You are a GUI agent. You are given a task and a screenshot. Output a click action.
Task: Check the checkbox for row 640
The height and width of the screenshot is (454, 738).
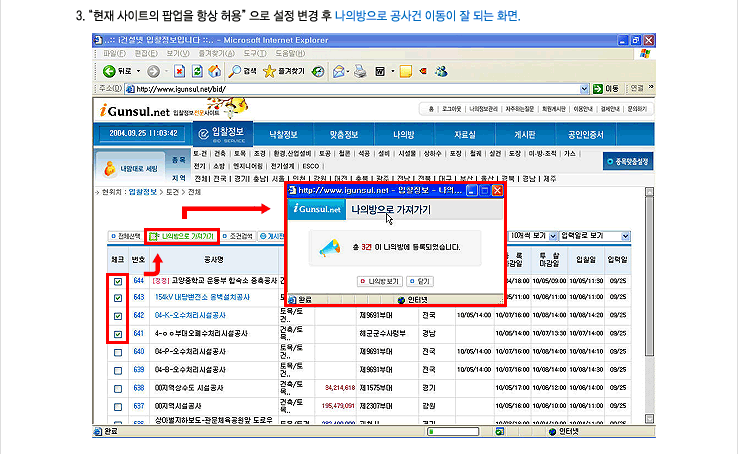(x=118, y=352)
